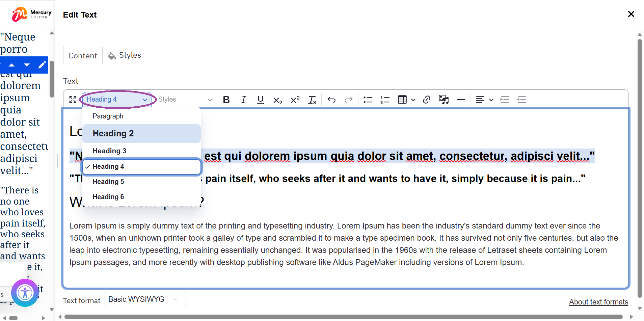Click the accessibility widget button
This screenshot has height=321, width=644.
click(x=25, y=293)
